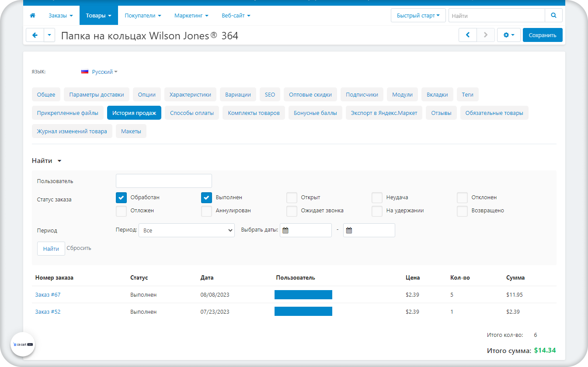
Task: Open the Русский language selector
Action: (x=104, y=72)
